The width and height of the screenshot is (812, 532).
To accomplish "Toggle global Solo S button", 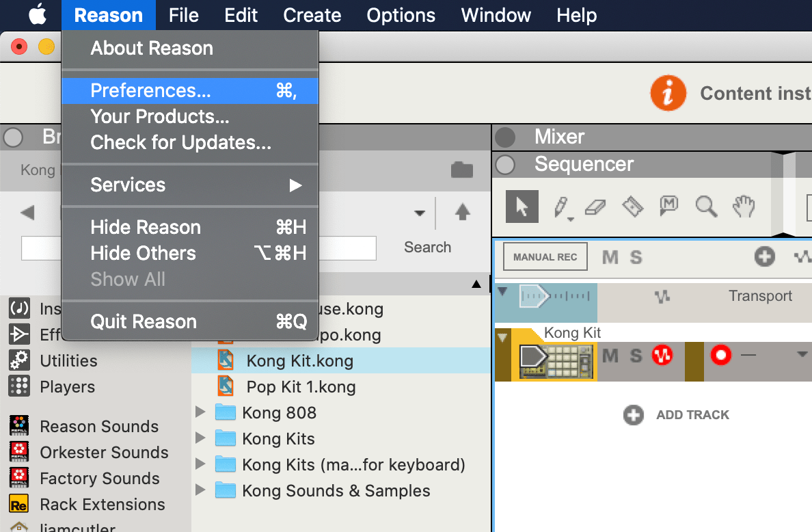I will click(x=636, y=257).
